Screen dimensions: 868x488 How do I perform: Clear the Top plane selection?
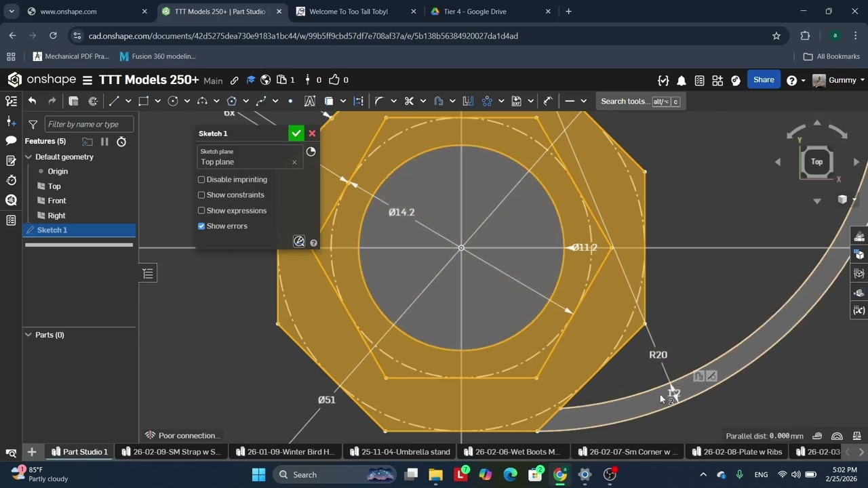294,162
